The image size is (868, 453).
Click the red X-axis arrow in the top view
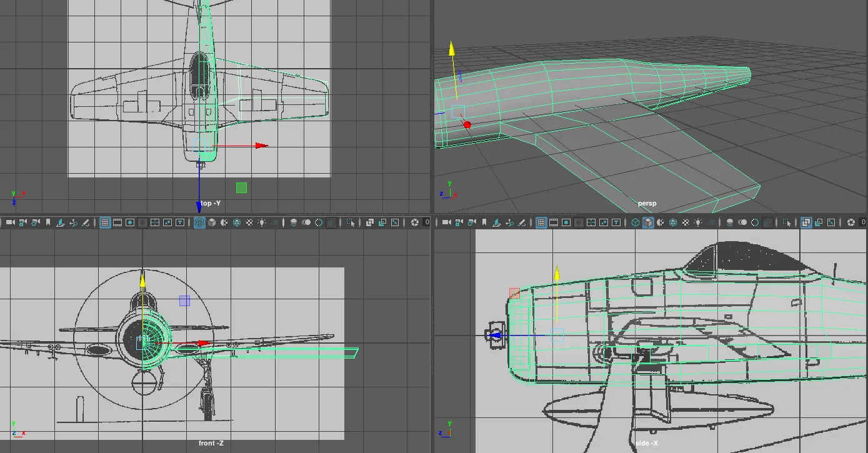click(261, 146)
